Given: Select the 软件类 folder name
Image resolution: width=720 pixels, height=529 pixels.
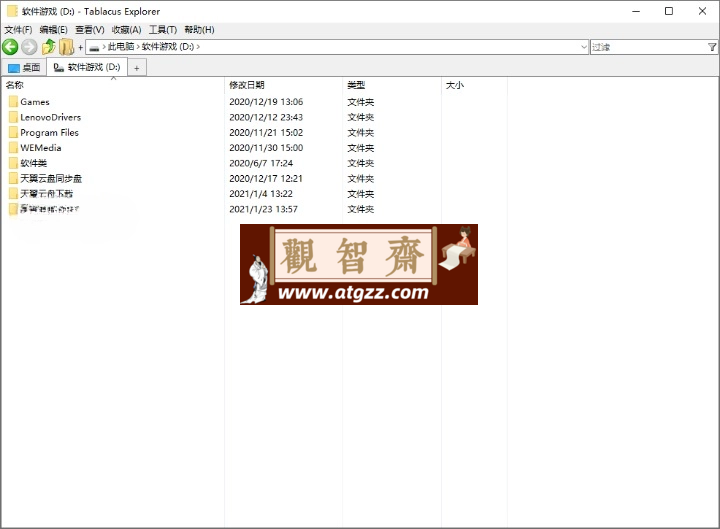Looking at the screenshot, I should click(34, 163).
